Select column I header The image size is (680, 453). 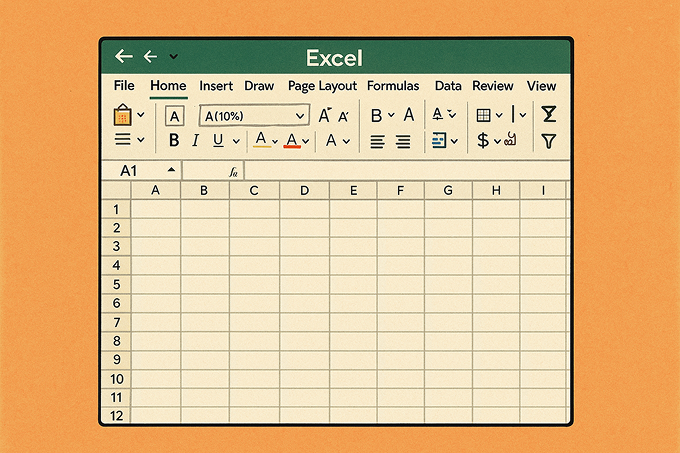(543, 190)
